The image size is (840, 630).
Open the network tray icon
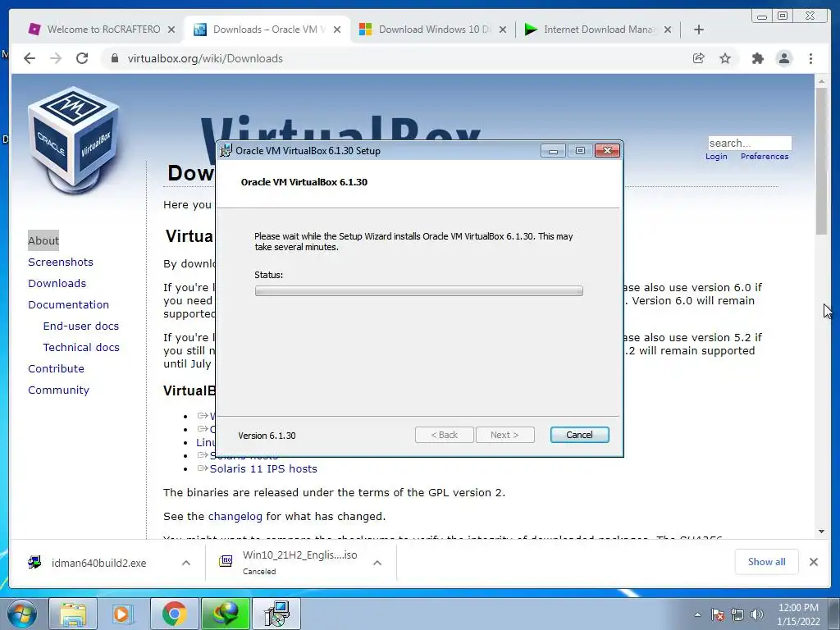pos(737,614)
